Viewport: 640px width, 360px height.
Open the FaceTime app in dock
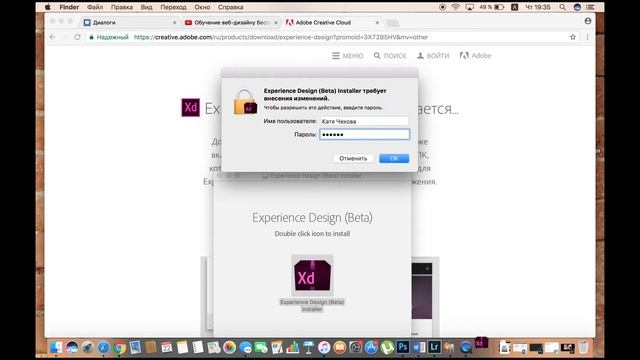(x=261, y=347)
